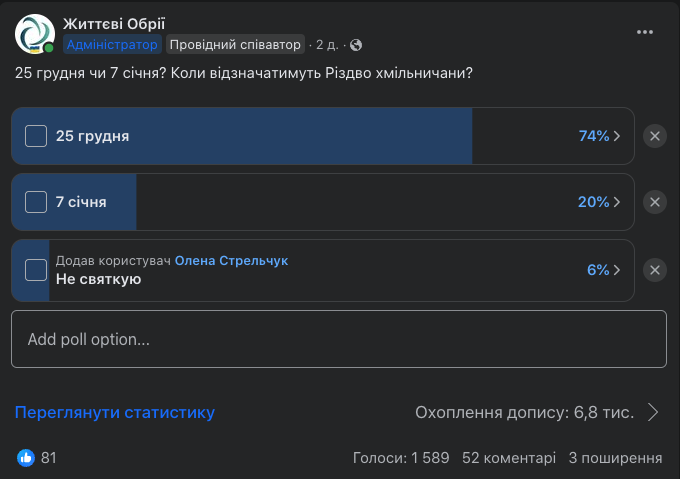Click the Add poll option input field
Screen dimensions: 680x479
338,339
